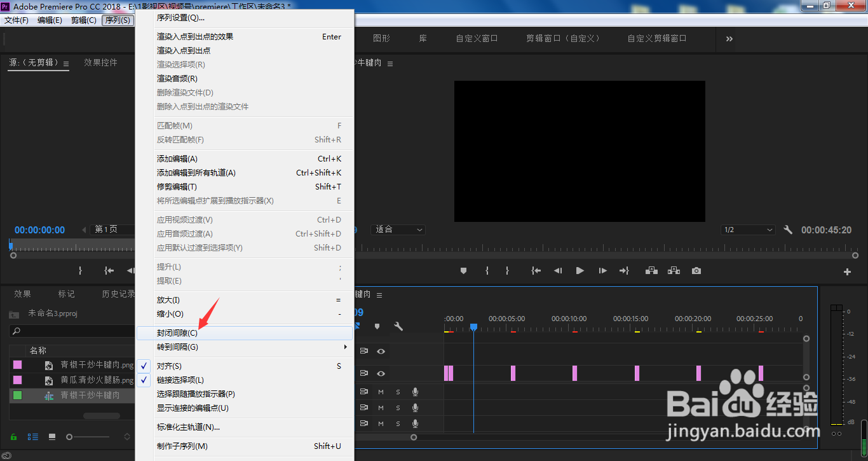Open program monitor settings wrench
Screen dimensions: 868x461
pyautogui.click(x=788, y=230)
